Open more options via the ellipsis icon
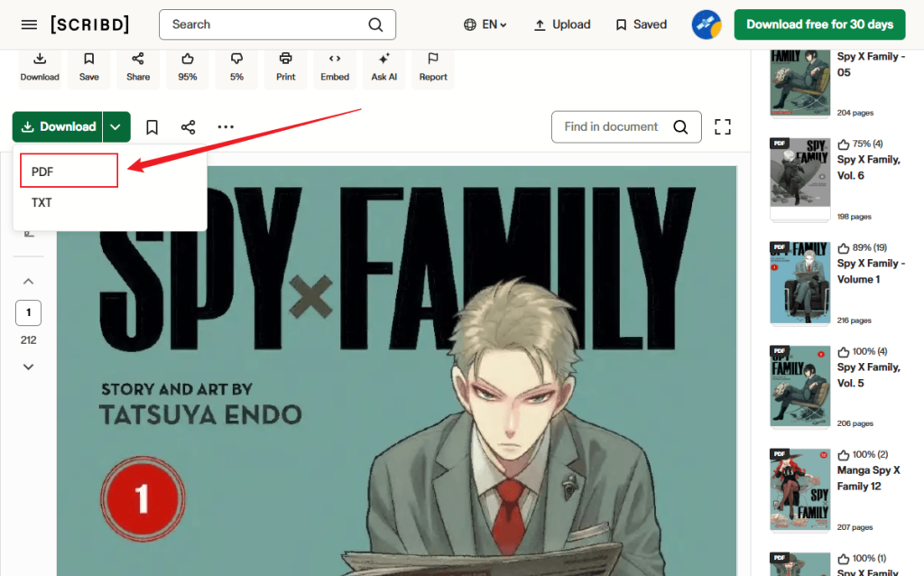Viewport: 924px width, 576px height. click(225, 126)
